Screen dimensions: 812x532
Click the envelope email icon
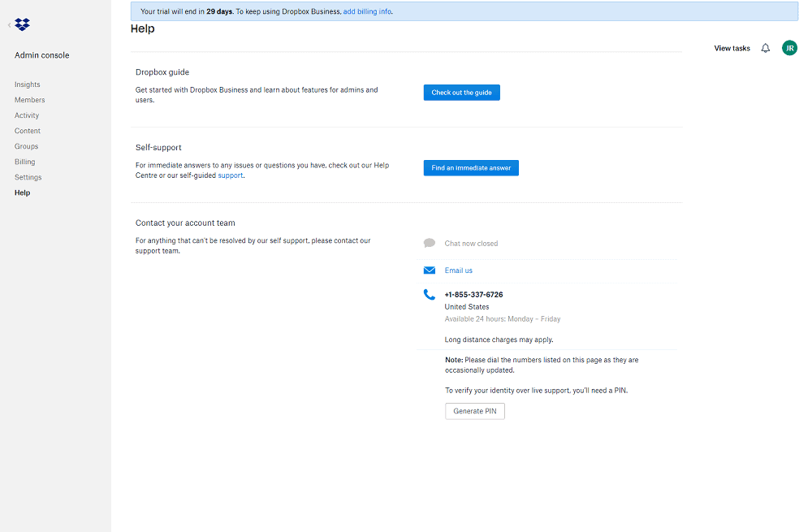pos(430,270)
